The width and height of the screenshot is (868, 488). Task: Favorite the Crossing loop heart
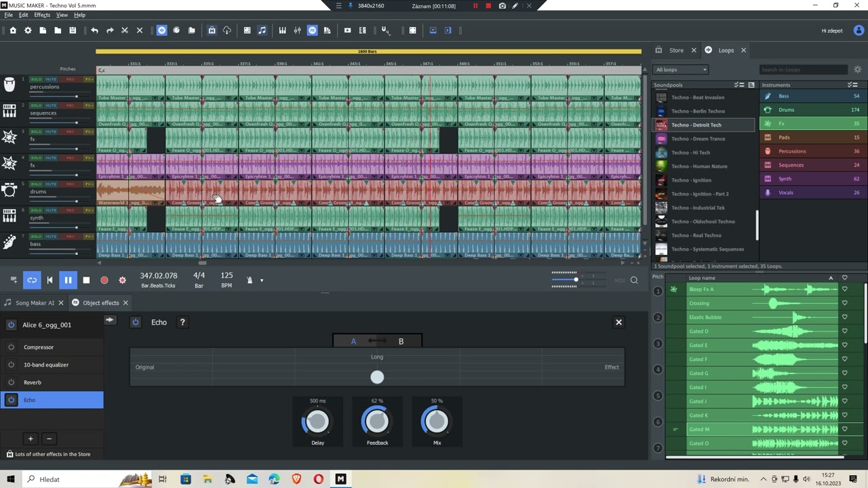click(x=844, y=303)
